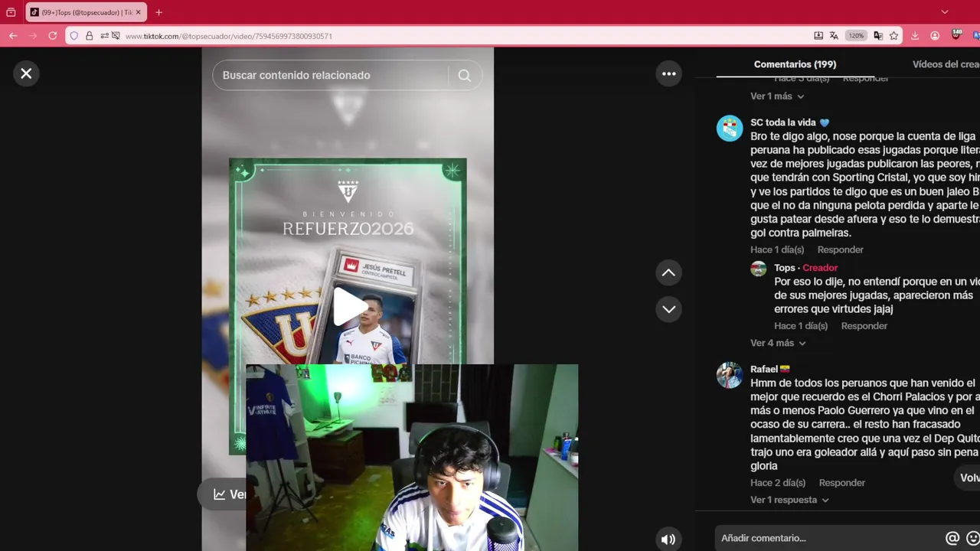This screenshot has height=551, width=980.
Task: Open list all tabs dropdown
Action: point(944,12)
